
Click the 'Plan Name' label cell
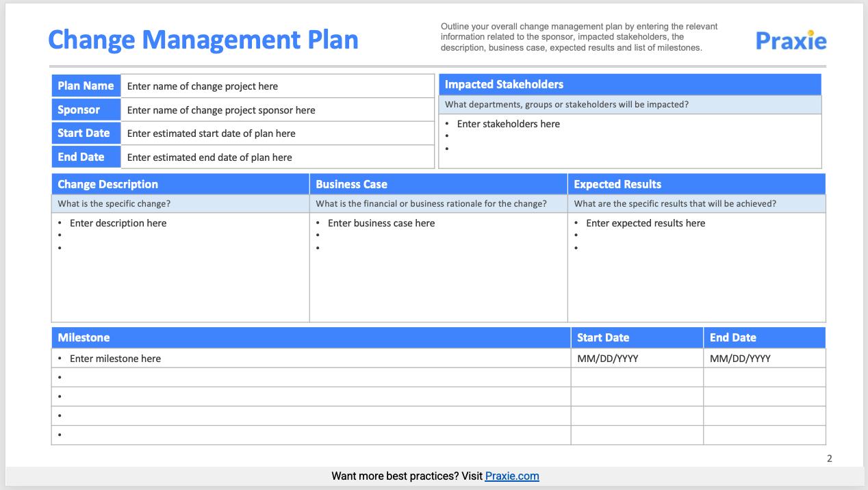86,86
